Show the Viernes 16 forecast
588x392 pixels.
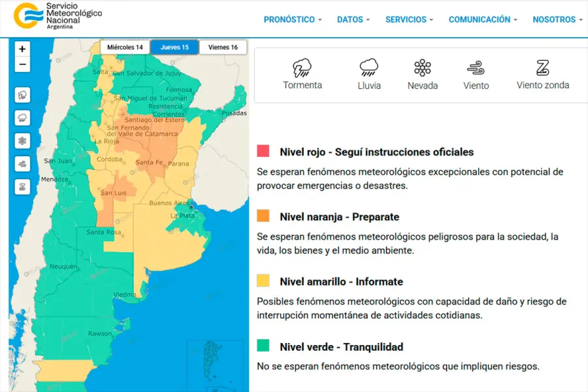[223, 47]
